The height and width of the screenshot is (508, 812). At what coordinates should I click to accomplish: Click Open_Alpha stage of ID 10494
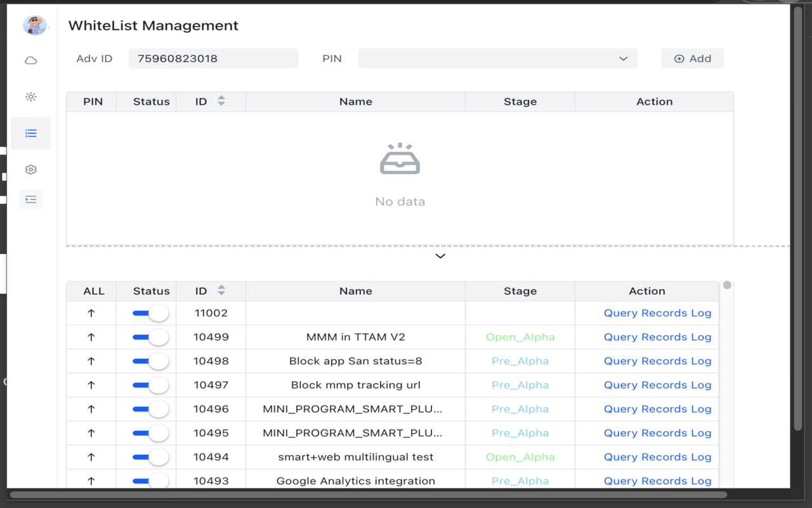pos(520,457)
